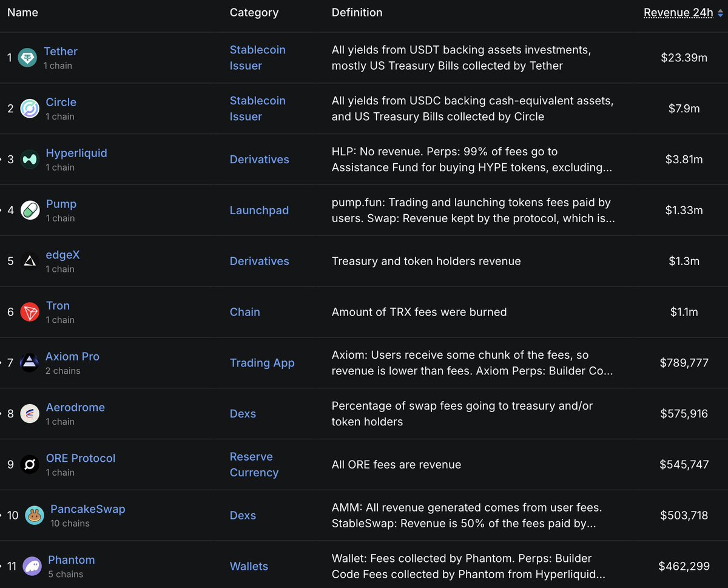728x588 pixels.
Task: Click the Category column header
Action: pos(254,13)
